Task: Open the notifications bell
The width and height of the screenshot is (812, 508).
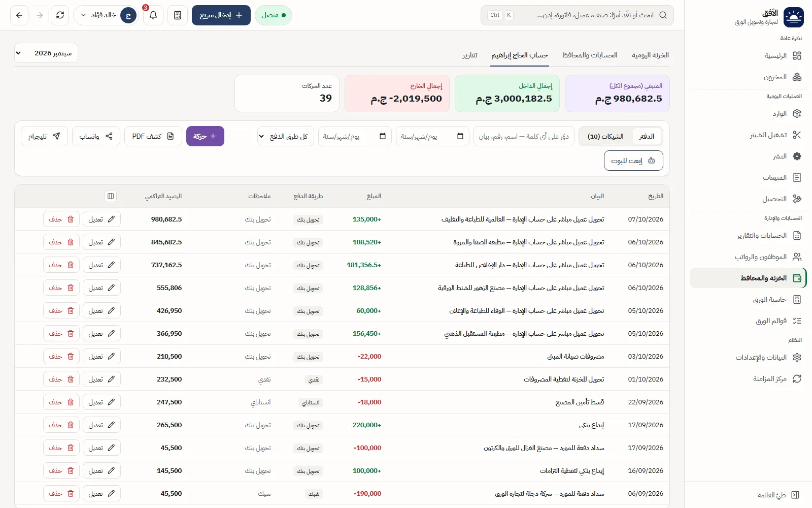Action: pos(153,15)
